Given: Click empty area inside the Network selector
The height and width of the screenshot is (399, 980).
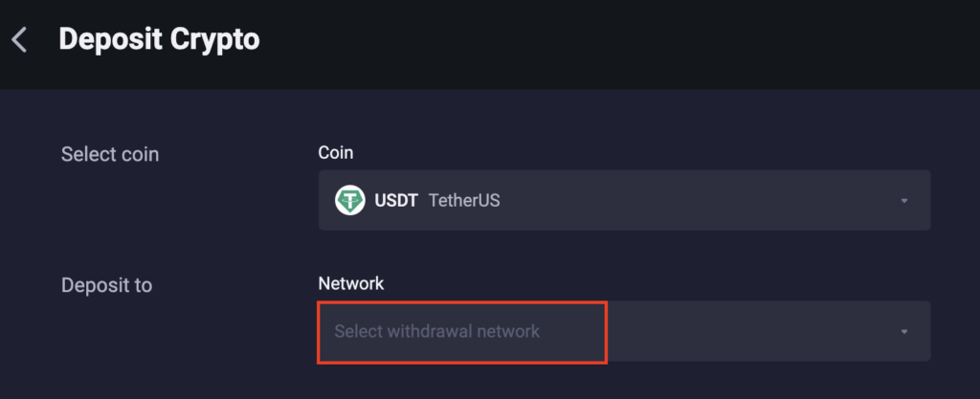Looking at the screenshot, I should pyautogui.click(x=750, y=332).
